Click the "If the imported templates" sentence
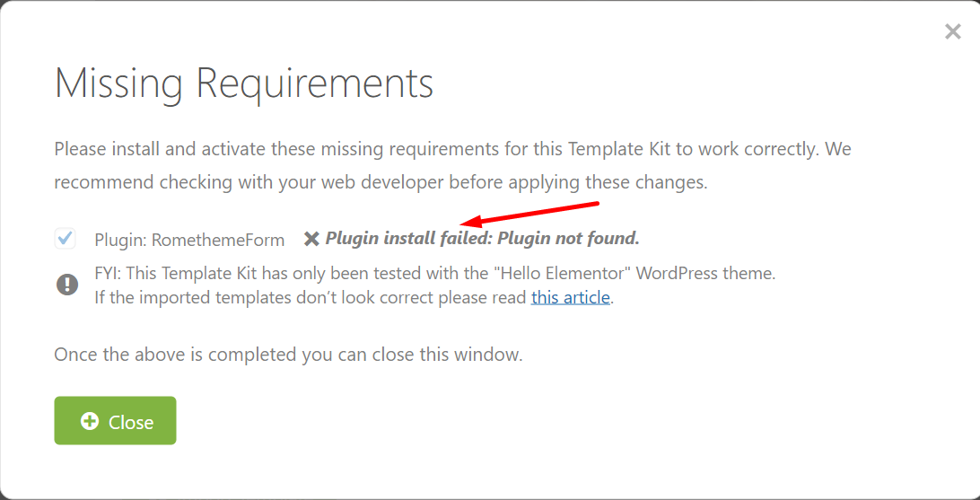This screenshot has width=980, height=500. [354, 297]
